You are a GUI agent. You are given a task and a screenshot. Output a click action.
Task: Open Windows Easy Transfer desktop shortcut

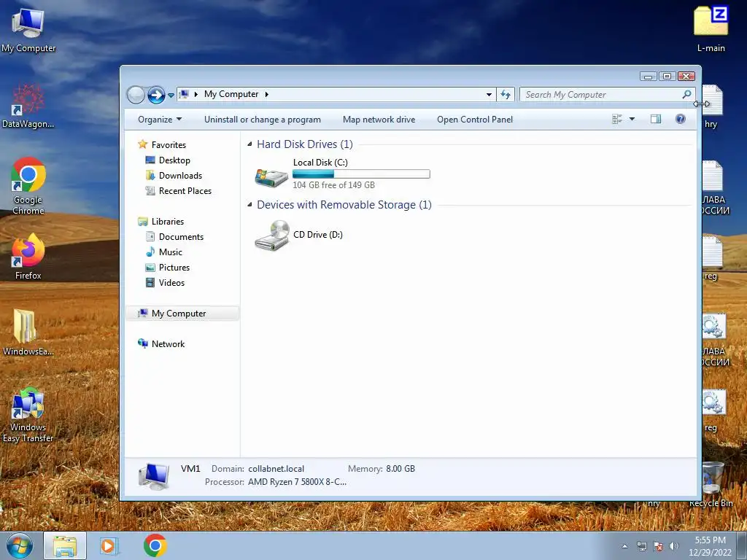click(x=28, y=414)
